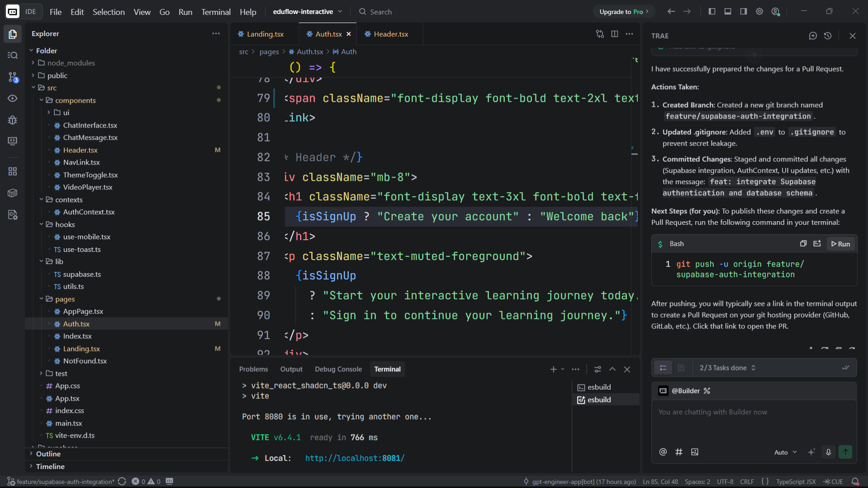The height and width of the screenshot is (488, 868).
Task: Insert Bash command into terminal
Action: point(817,244)
